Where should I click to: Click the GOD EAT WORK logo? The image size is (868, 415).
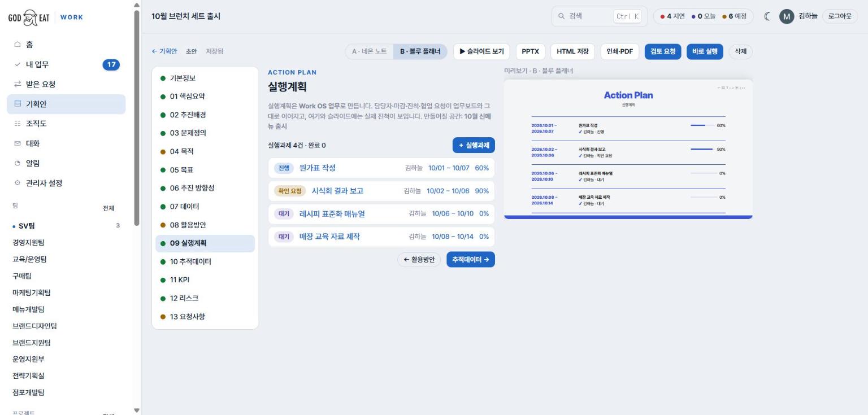click(x=45, y=17)
